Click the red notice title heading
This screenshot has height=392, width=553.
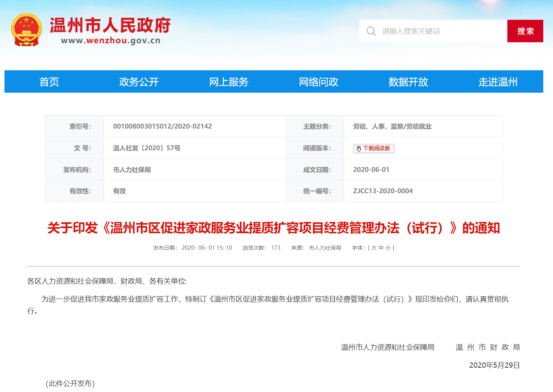[x=274, y=228]
